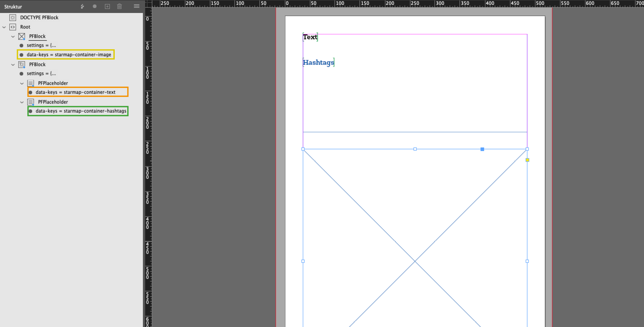Collapse the starmap-container-text PFPlaceholder node
This screenshot has width=644, height=327.
pyautogui.click(x=22, y=83)
